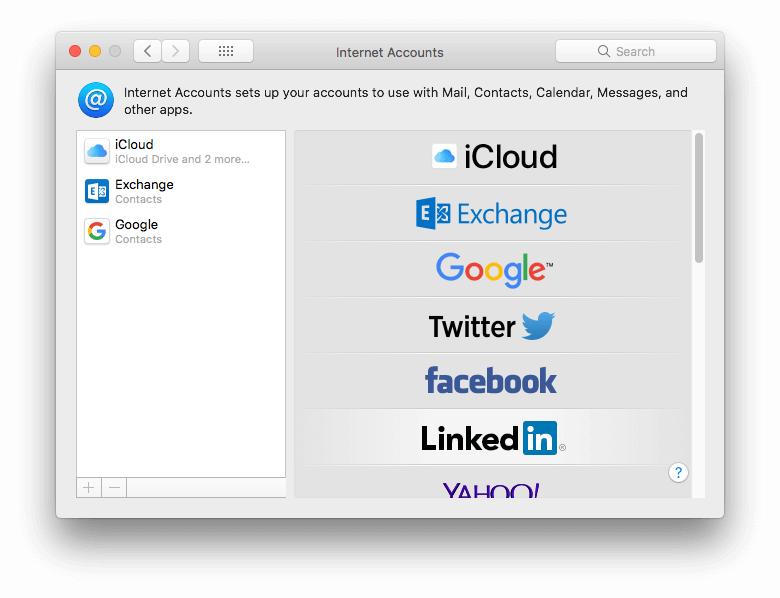Viewport: 780px width, 598px height.
Task: Select the Exchange account in sidebar
Action: [181, 192]
